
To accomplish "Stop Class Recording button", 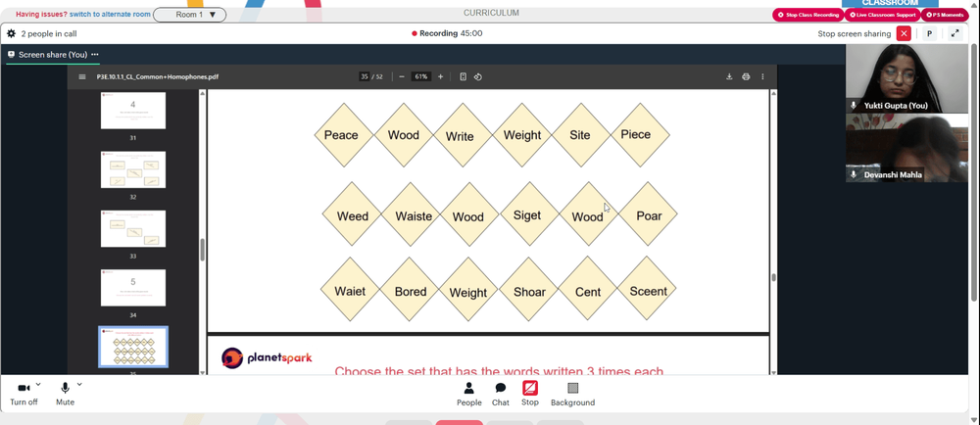I will [808, 15].
